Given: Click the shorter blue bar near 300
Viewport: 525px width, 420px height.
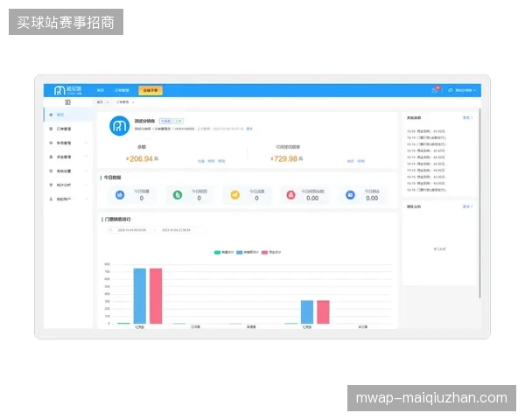Looking at the screenshot, I should 307,312.
